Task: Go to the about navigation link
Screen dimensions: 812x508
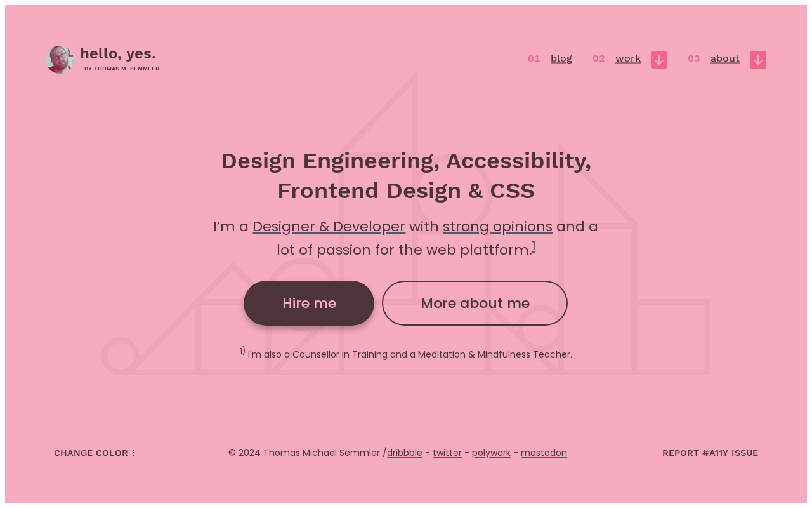Action: pyautogui.click(x=725, y=58)
